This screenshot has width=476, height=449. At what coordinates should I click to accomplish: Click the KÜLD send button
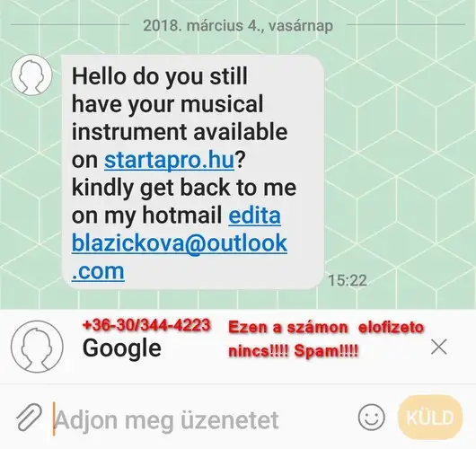point(430,418)
